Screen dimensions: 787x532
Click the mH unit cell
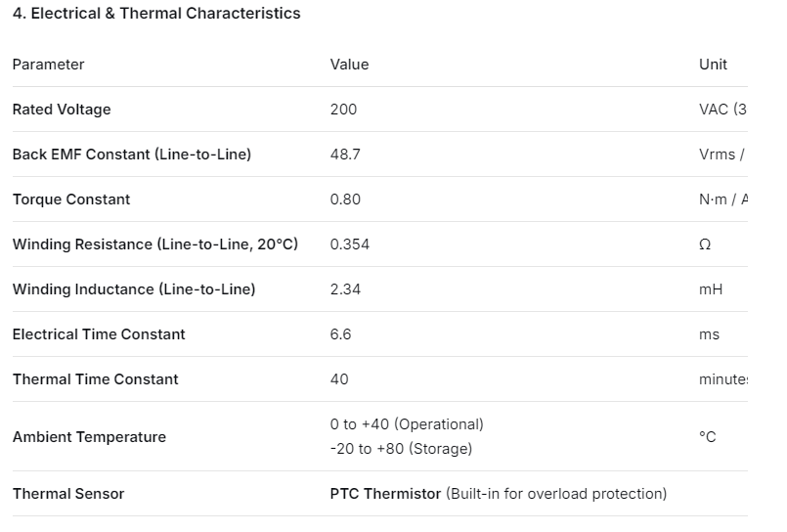pyautogui.click(x=710, y=289)
